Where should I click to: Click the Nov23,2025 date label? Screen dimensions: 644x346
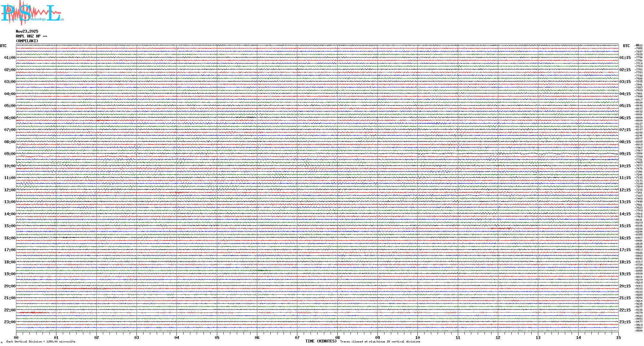pos(27,31)
